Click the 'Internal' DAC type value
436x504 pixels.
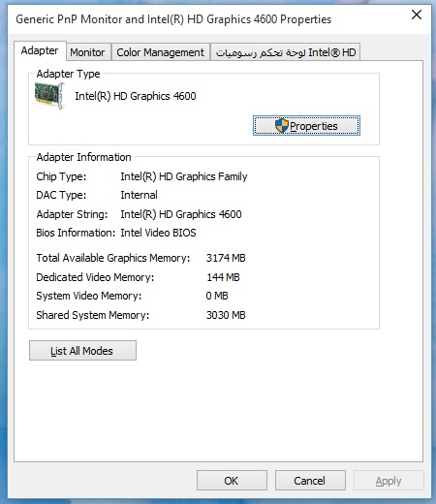140,195
